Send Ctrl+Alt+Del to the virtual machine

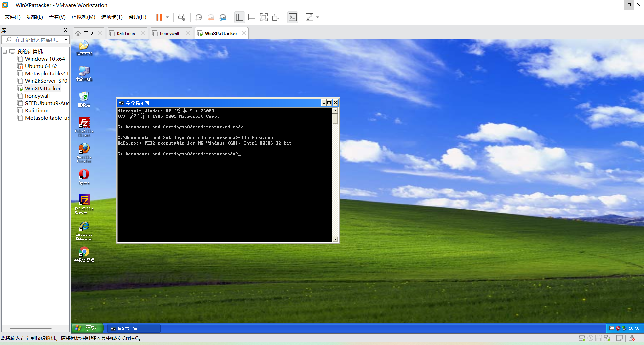[182, 17]
